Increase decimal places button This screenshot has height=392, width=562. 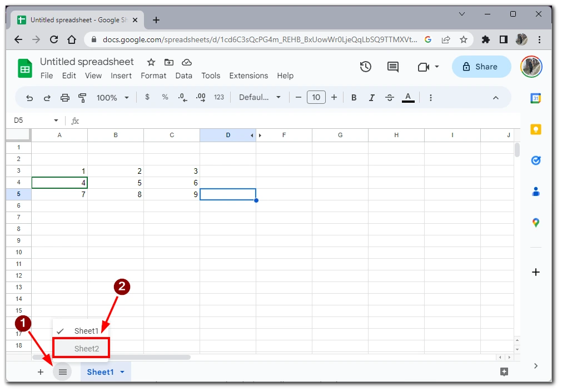[x=201, y=97]
